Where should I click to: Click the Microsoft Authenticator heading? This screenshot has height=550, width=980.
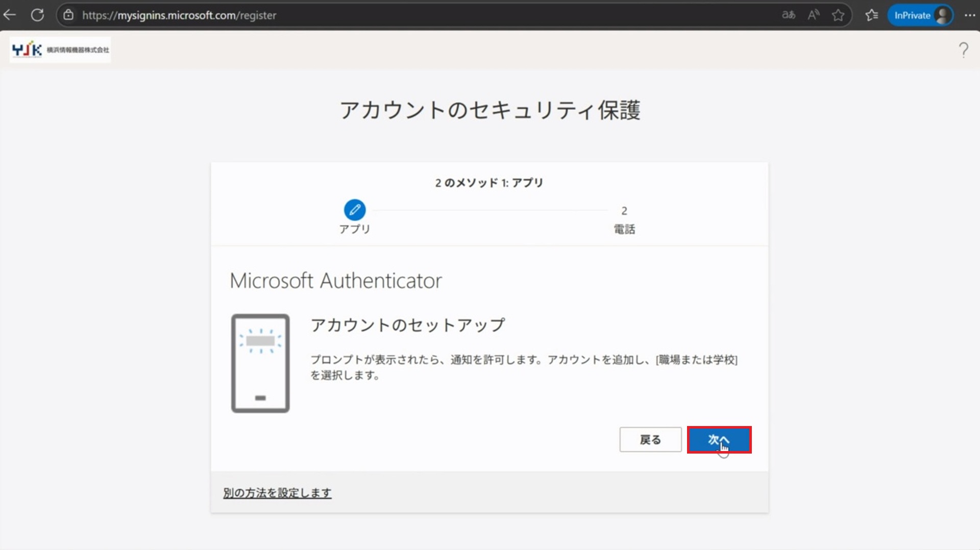[x=335, y=281]
